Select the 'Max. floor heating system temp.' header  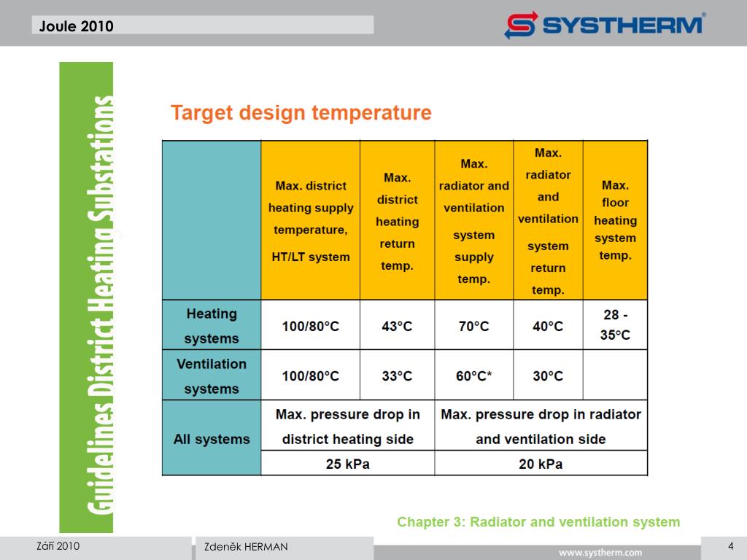click(x=615, y=220)
